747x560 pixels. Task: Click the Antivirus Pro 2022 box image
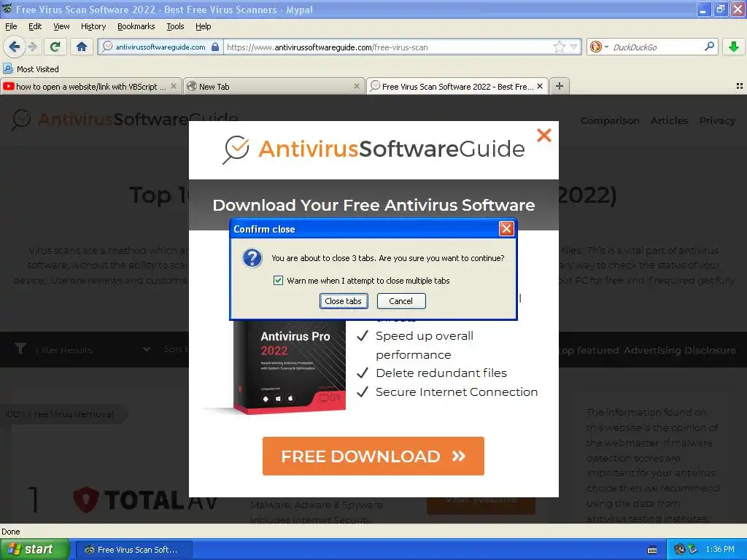(289, 366)
